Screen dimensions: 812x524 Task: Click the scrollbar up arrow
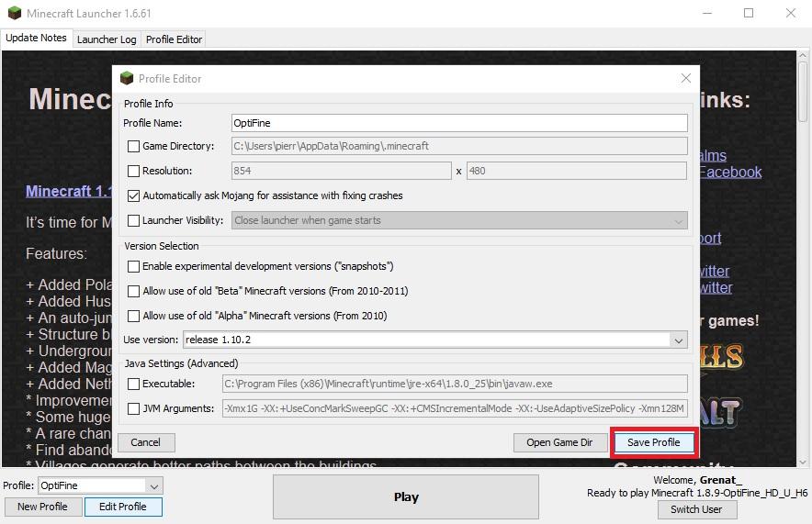803,55
